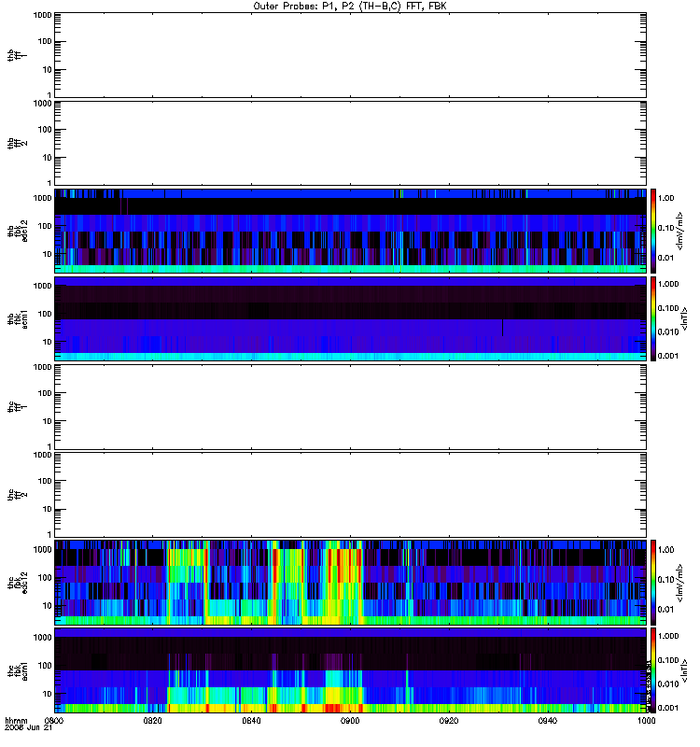Click the 0920 time tick label

(x=450, y=721)
